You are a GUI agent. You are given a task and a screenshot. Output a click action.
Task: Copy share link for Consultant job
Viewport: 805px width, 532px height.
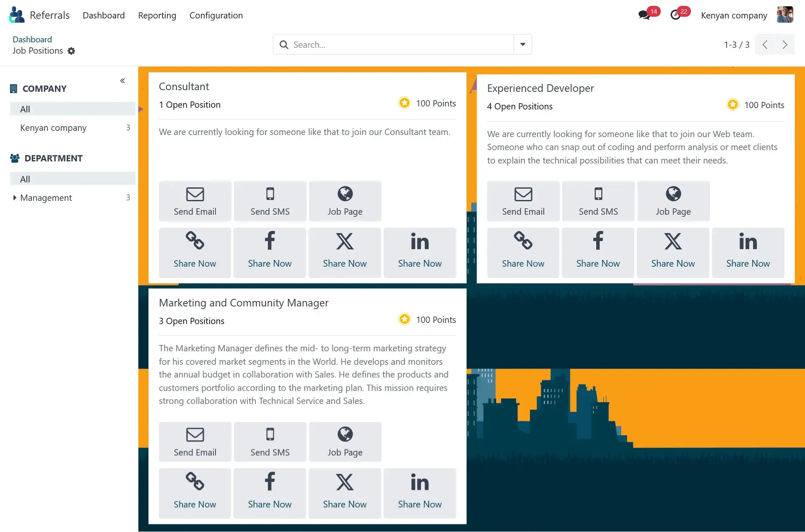pyautogui.click(x=195, y=252)
